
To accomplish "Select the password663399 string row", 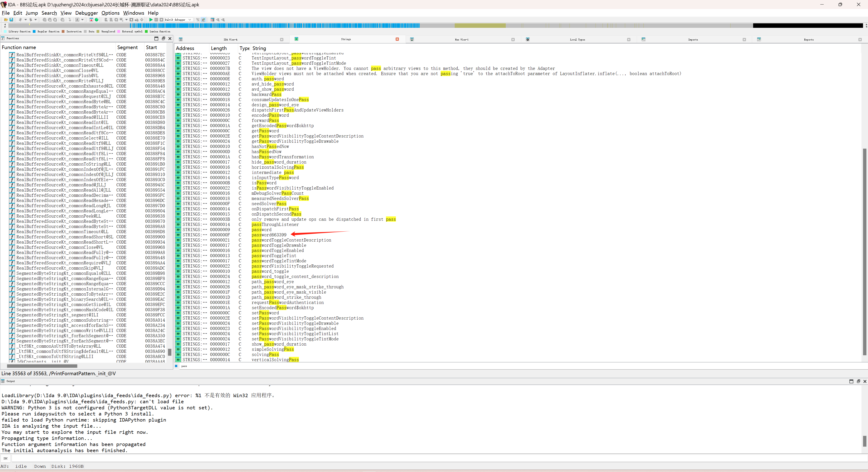I will [x=269, y=235].
